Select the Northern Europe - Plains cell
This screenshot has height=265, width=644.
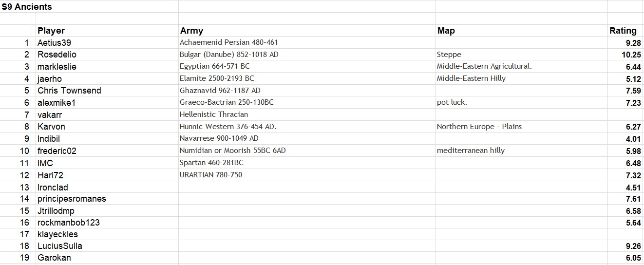(x=521, y=127)
